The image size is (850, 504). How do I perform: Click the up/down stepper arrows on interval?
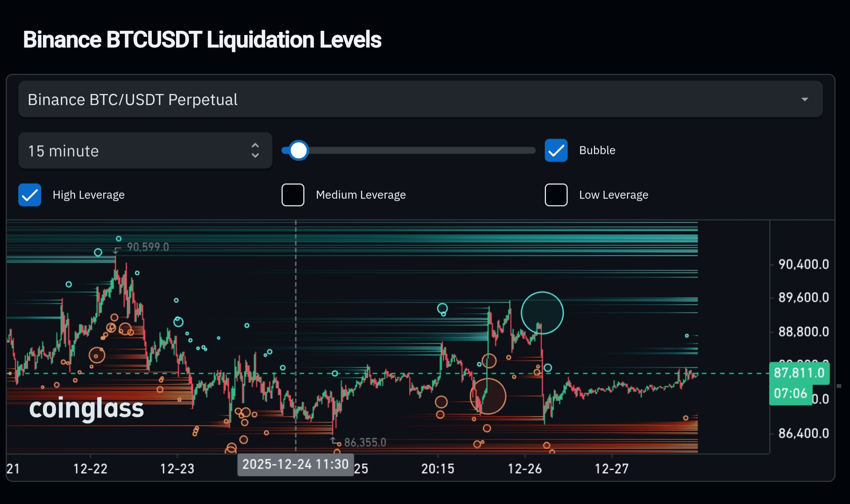(255, 151)
